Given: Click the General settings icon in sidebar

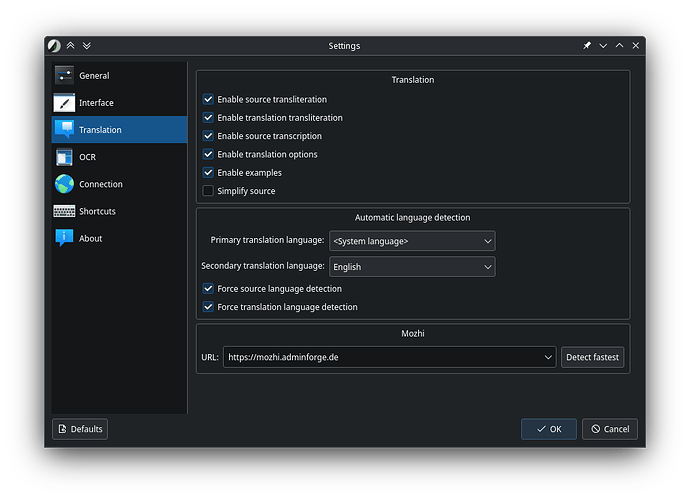Looking at the screenshot, I should click(64, 75).
